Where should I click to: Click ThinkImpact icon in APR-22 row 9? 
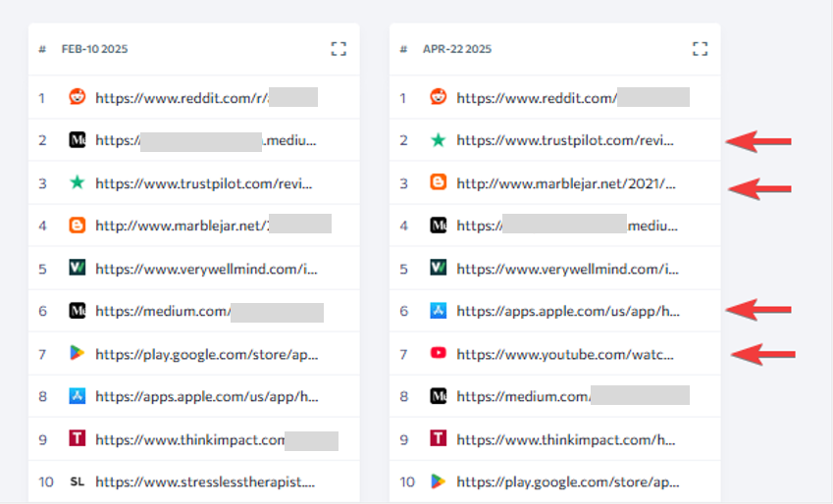(x=439, y=438)
